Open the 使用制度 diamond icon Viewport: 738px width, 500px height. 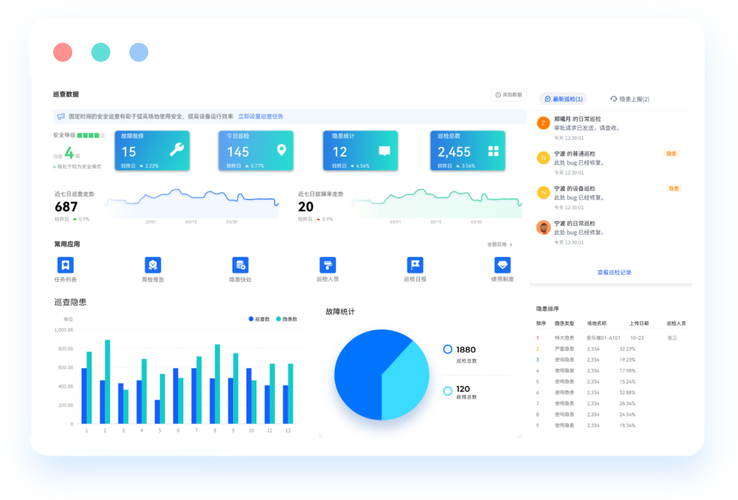pos(502,265)
